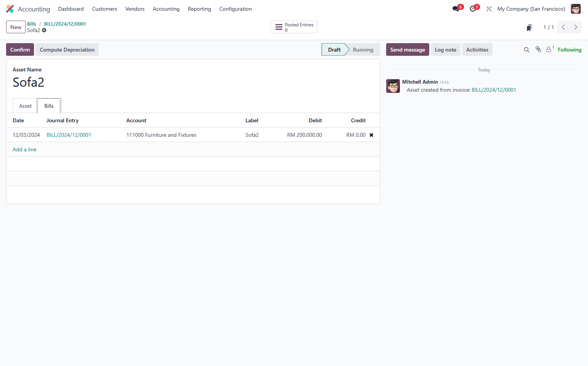Open company switcher My Company (San Francisco)

[531, 9]
